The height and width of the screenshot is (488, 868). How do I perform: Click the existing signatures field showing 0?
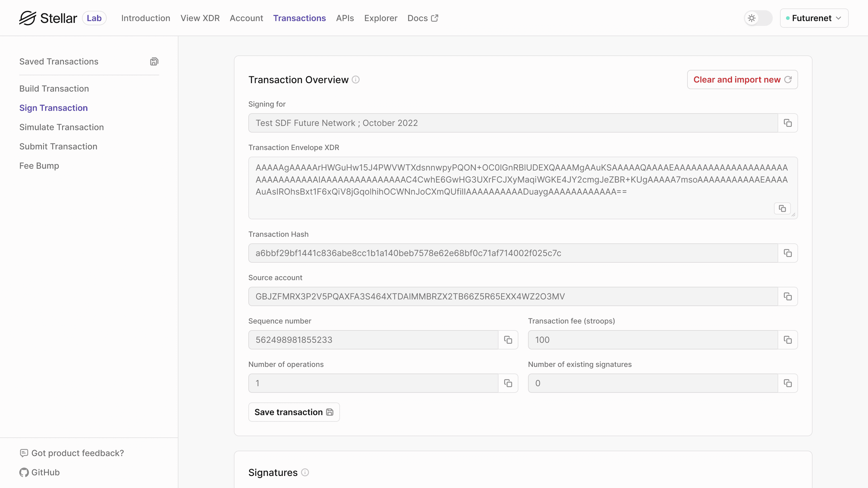click(x=653, y=383)
